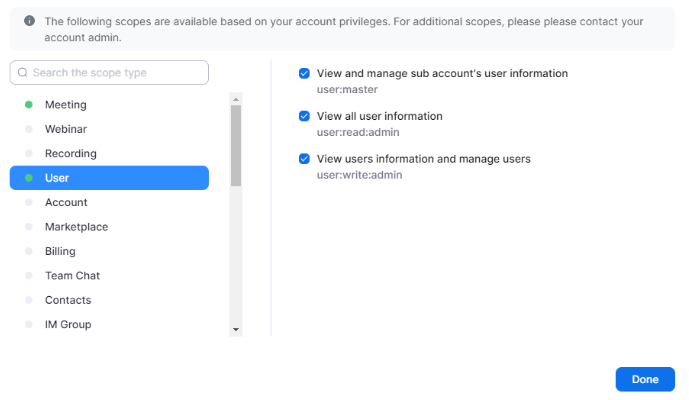Click the scroll up arrow in scope list
689x400 pixels.
coord(236,99)
